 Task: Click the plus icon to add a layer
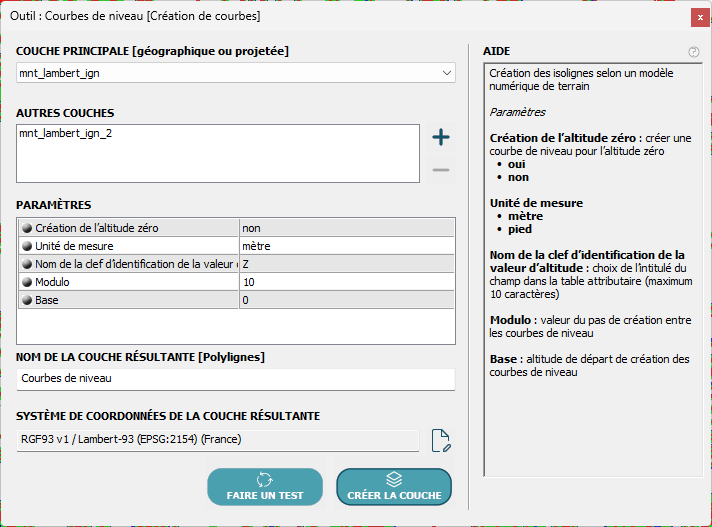(x=440, y=138)
